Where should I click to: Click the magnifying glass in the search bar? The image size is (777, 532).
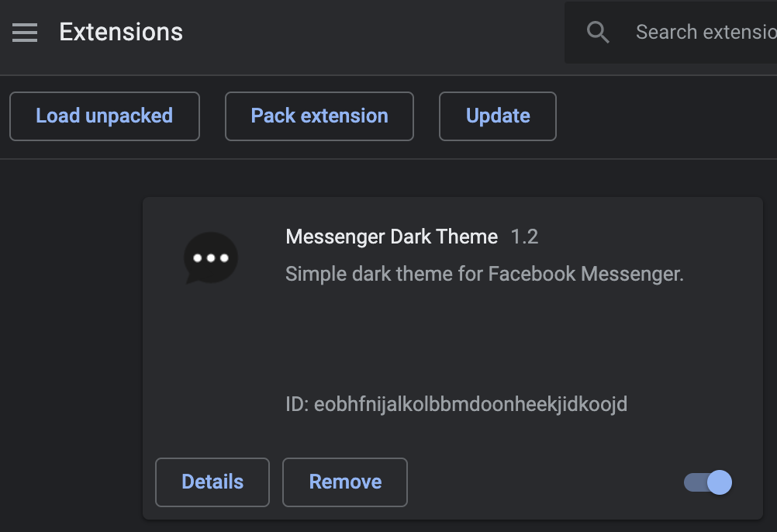click(597, 32)
